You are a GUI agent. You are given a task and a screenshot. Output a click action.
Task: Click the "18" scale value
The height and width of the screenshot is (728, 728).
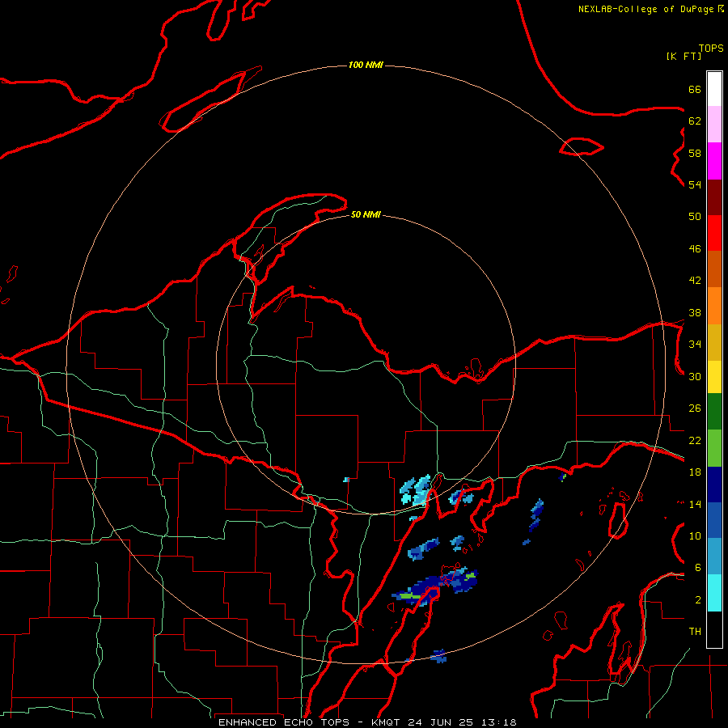pos(695,472)
